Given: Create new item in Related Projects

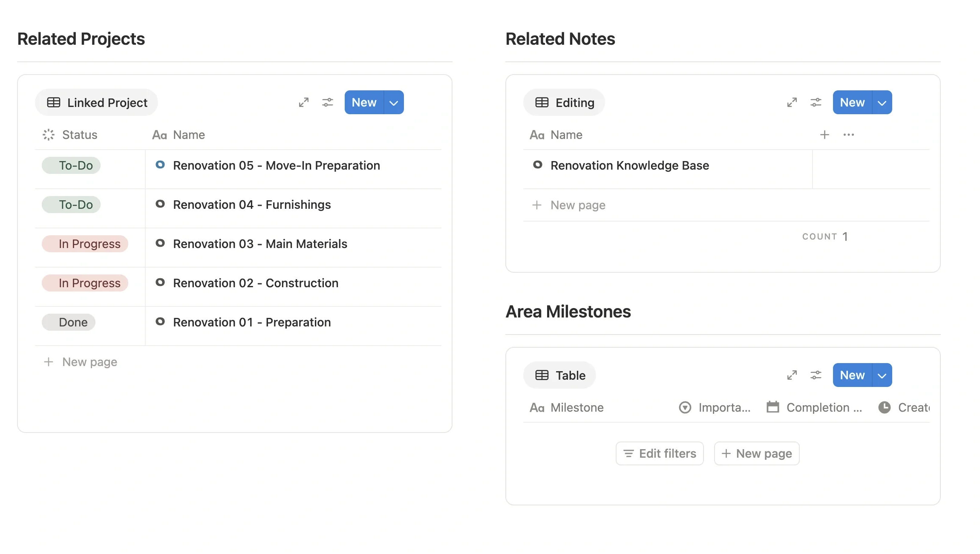Looking at the screenshot, I should coord(364,102).
